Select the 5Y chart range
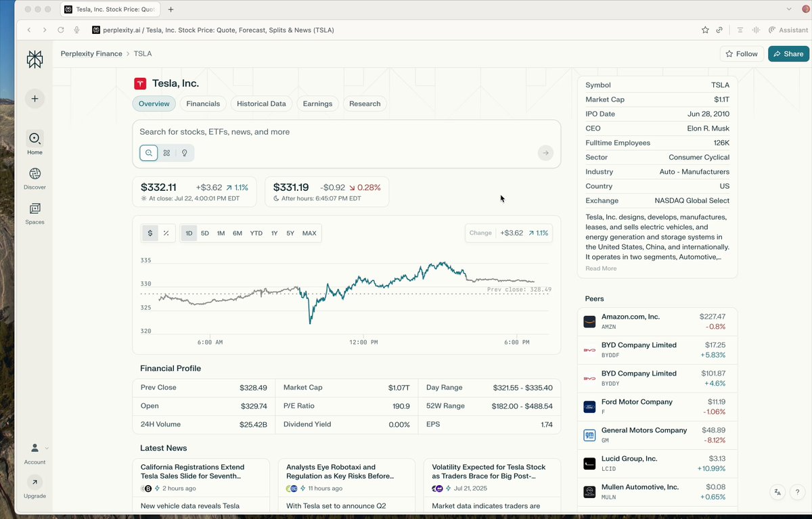The height and width of the screenshot is (519, 812). (290, 233)
